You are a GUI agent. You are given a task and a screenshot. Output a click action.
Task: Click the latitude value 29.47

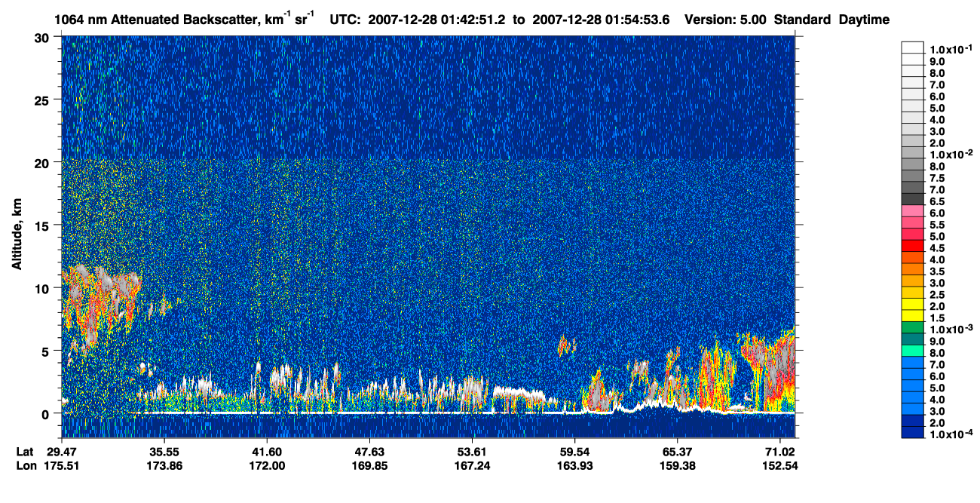pyautogui.click(x=61, y=452)
